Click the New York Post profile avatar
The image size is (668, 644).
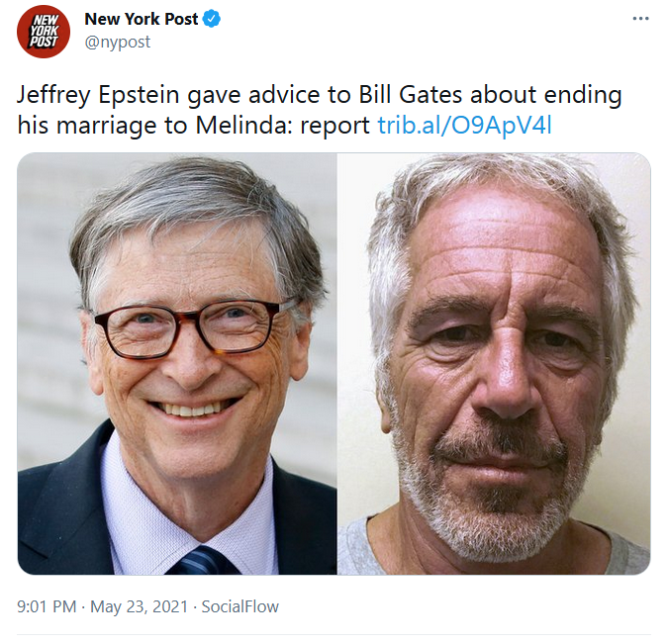[x=43, y=32]
